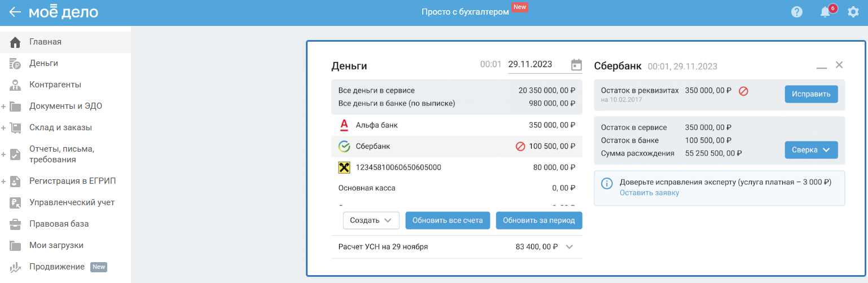Click the Контрагенты person icon
868x283 pixels.
click(15, 85)
